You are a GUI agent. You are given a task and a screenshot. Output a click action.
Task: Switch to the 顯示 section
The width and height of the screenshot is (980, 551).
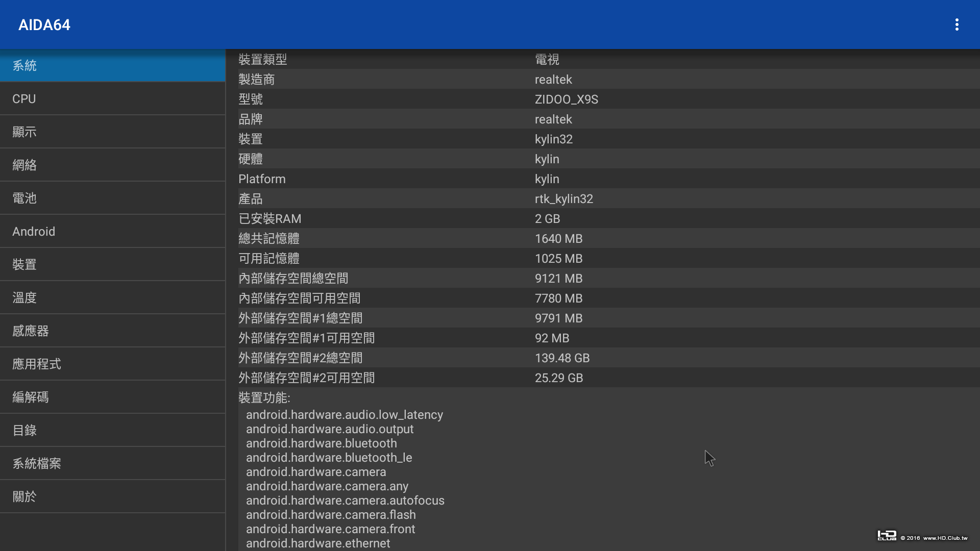[112, 132]
